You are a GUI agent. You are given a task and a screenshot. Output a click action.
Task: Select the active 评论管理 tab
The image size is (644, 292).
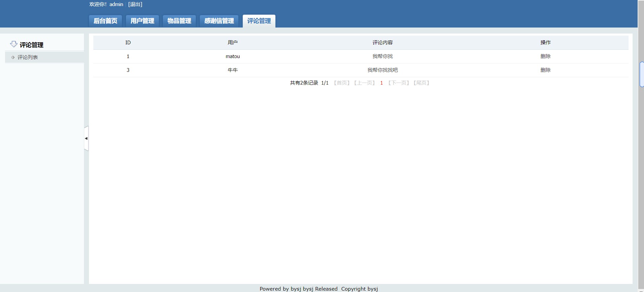click(259, 21)
